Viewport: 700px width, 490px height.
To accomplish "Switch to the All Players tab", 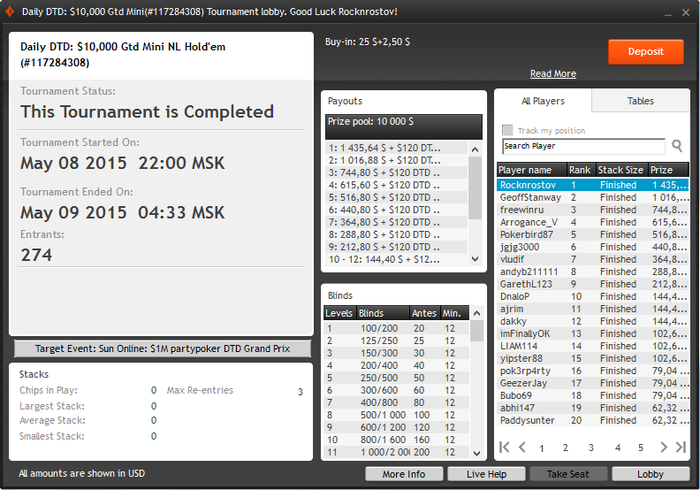I will [x=543, y=101].
